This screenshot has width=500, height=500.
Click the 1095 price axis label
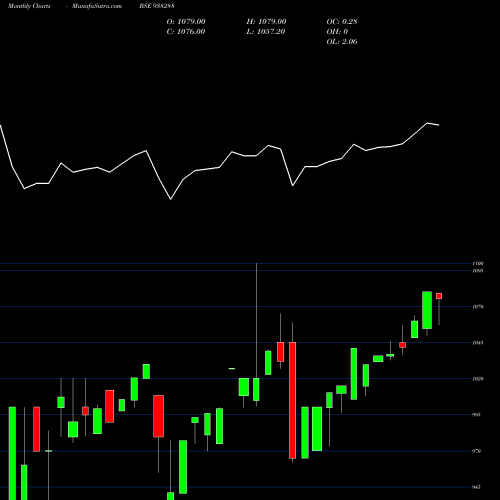[x=478, y=271]
